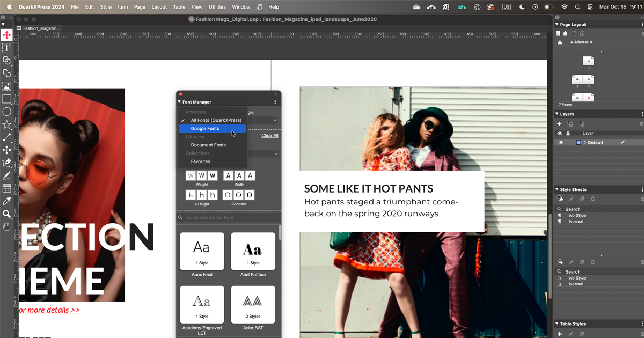Hide the Default layer via its eye icon
Image resolution: width=644 pixels, height=338 pixels.
tap(560, 142)
